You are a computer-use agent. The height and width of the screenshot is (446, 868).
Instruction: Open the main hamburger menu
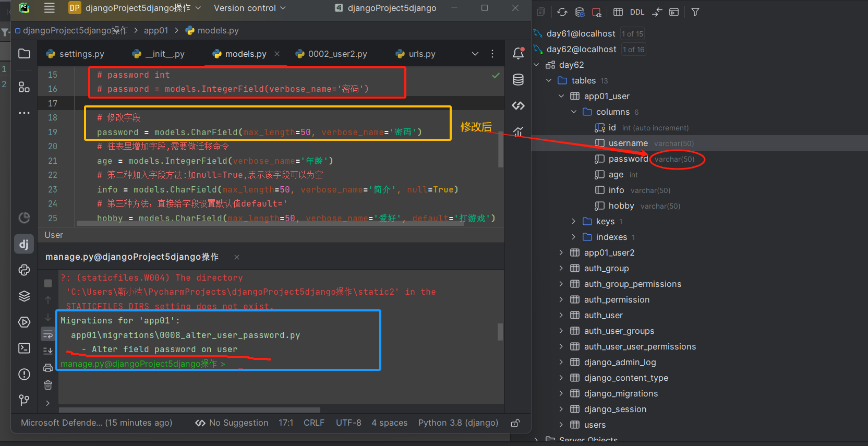coord(50,8)
